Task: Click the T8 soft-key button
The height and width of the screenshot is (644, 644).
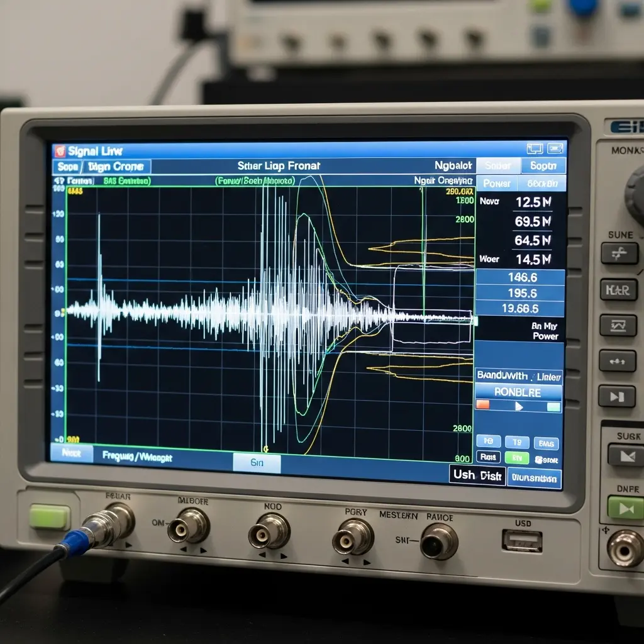Action: pos(517,441)
